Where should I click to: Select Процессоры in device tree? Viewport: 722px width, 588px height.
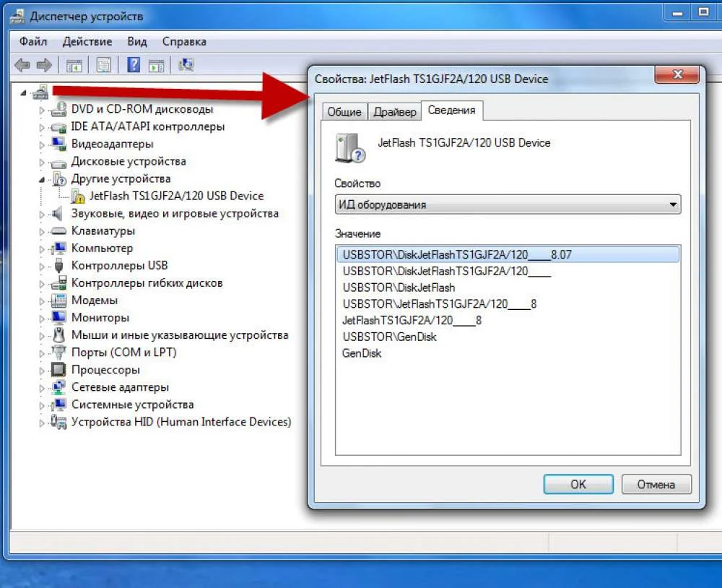[x=105, y=370]
